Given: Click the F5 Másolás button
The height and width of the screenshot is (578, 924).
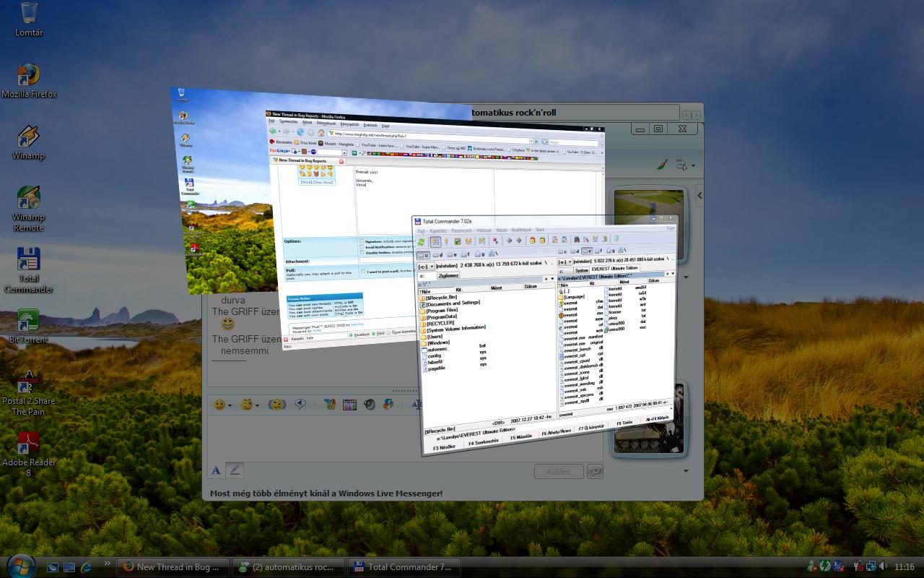Looking at the screenshot, I should coord(521,437).
